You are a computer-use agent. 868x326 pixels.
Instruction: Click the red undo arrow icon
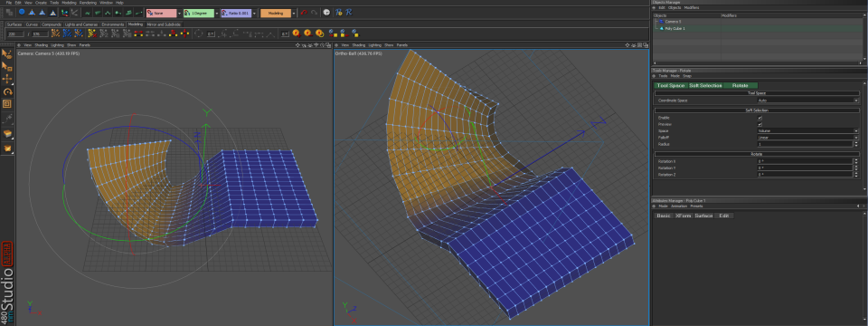click(x=304, y=13)
